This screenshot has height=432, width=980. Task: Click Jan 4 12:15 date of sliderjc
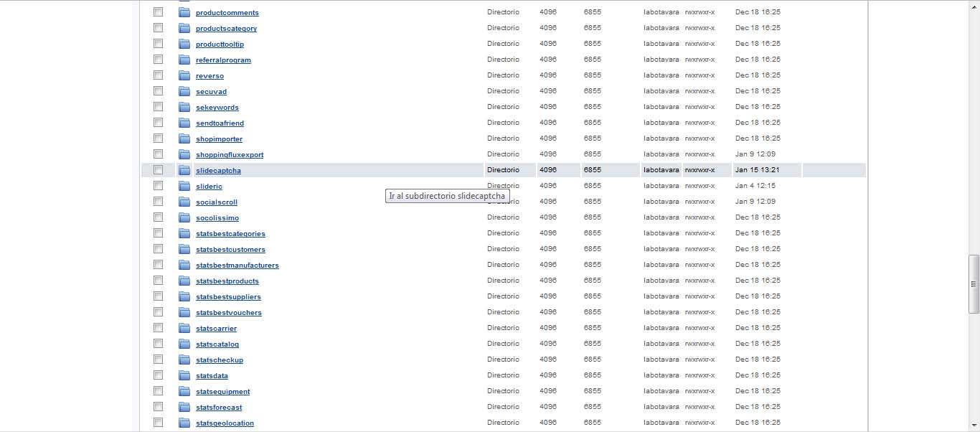(755, 186)
